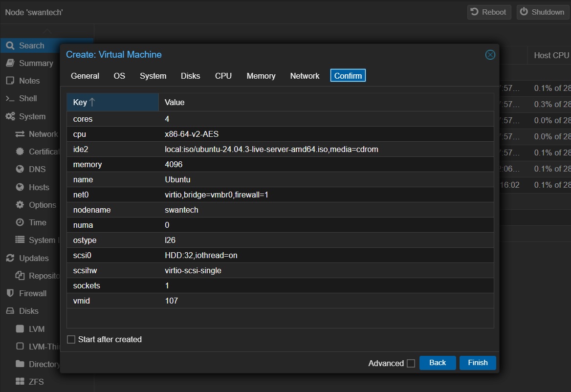Select the ostype l26 row
Screen dimensions: 571x392
280,240
